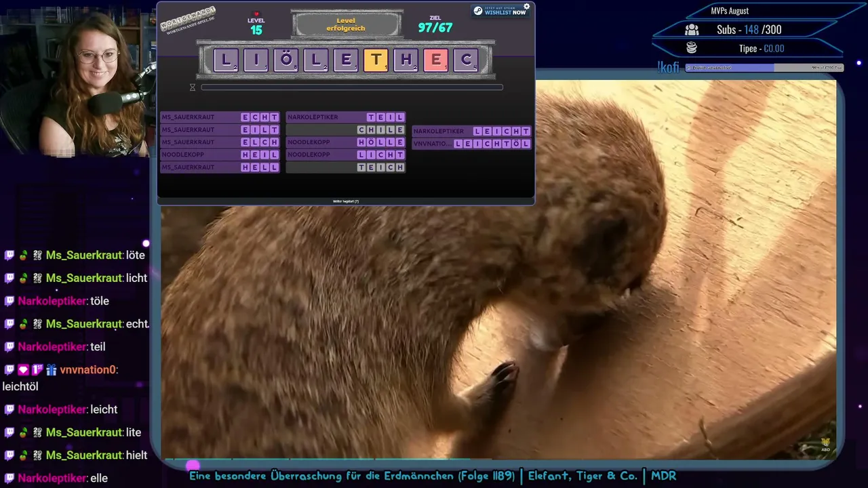868x488 pixels.
Task: Open the settings gear in the game panel
Action: coord(526,7)
